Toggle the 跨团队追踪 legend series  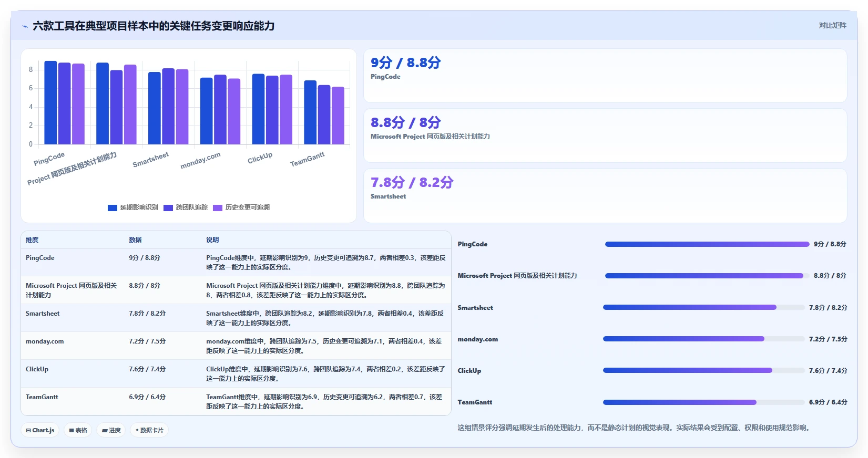click(x=186, y=207)
